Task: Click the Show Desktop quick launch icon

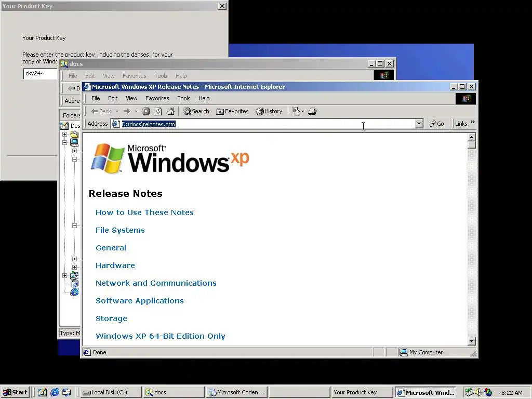Action: click(x=43, y=392)
